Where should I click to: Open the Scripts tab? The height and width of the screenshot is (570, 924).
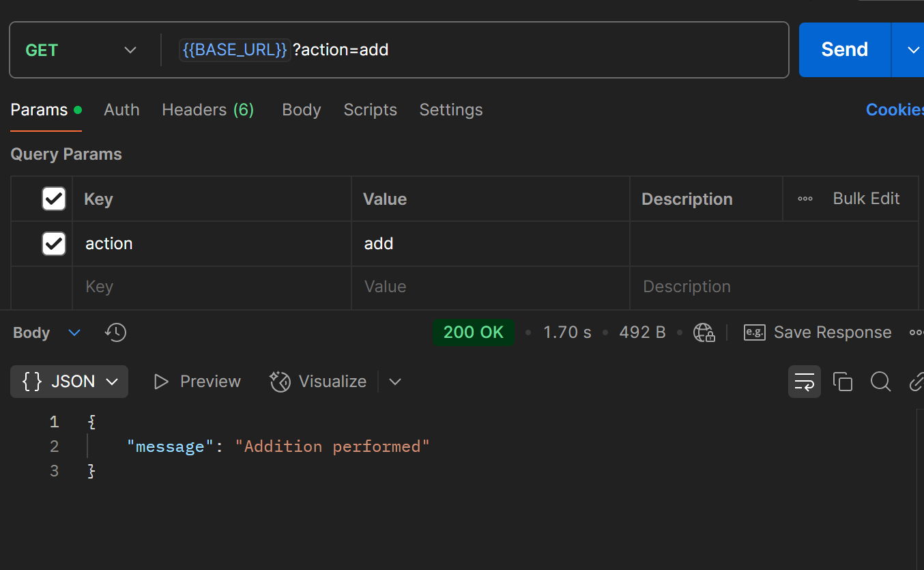pos(370,110)
